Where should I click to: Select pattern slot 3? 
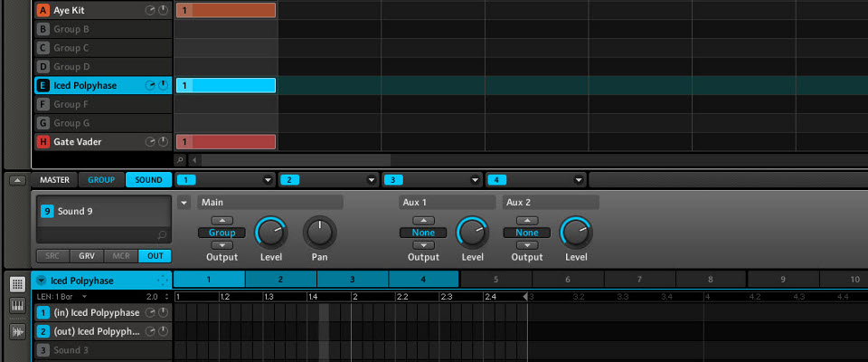click(352, 280)
